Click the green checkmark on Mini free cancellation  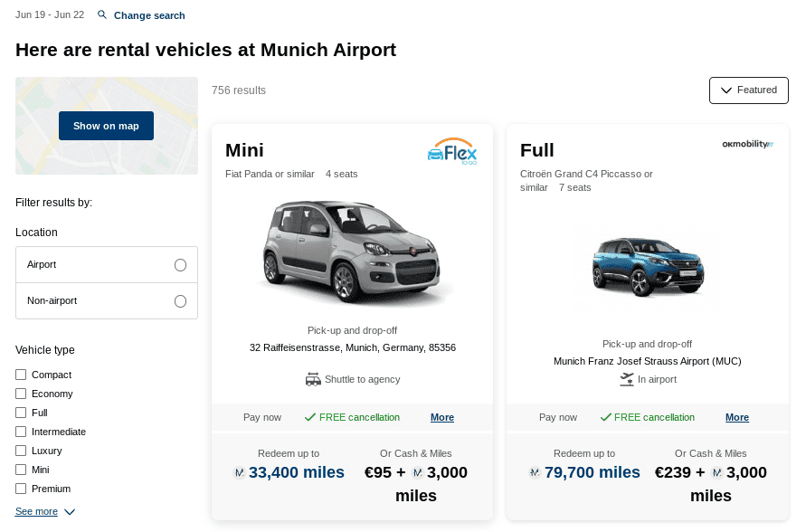coord(309,417)
